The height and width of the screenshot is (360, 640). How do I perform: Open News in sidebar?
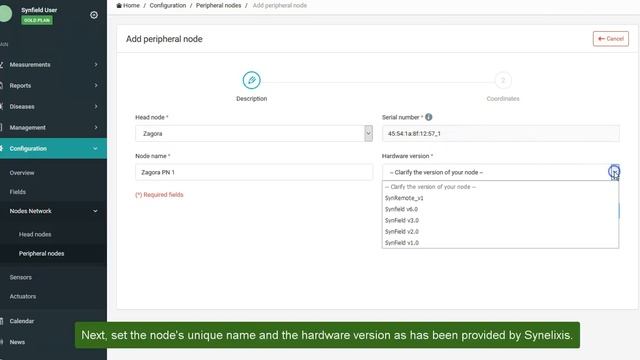pos(17,342)
